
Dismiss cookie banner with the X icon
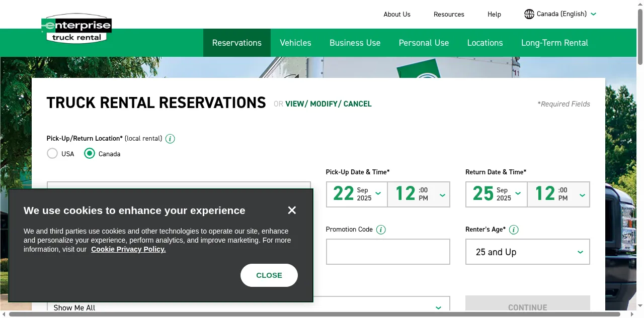(x=292, y=210)
